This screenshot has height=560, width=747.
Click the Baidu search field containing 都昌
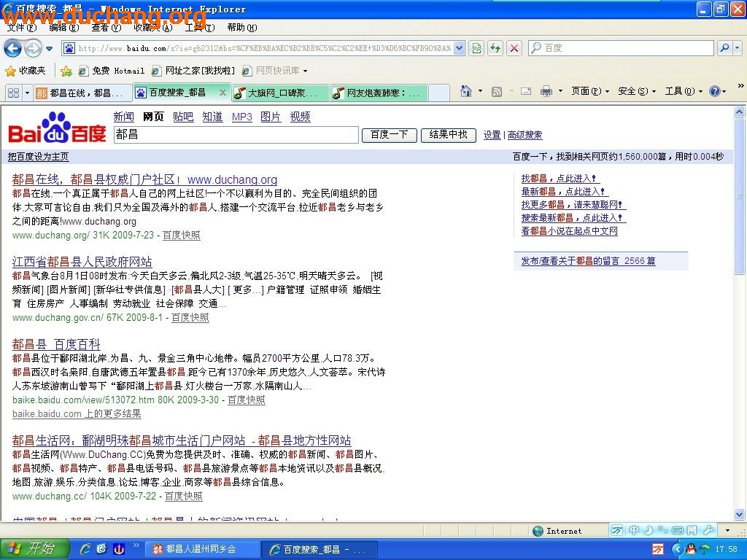[x=236, y=135]
